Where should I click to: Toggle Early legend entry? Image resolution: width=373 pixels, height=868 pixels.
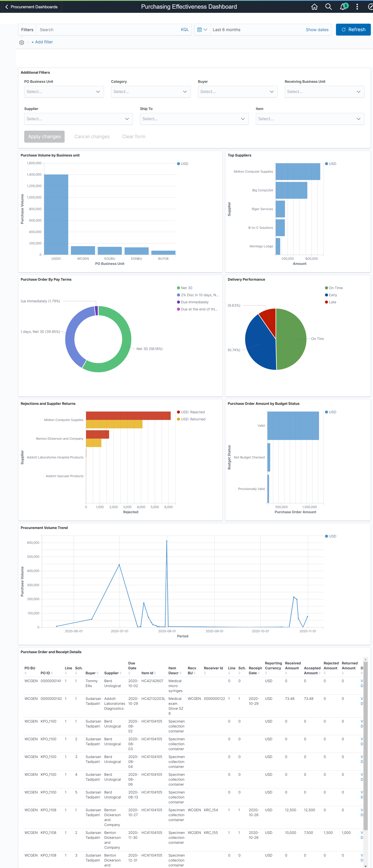coord(331,295)
